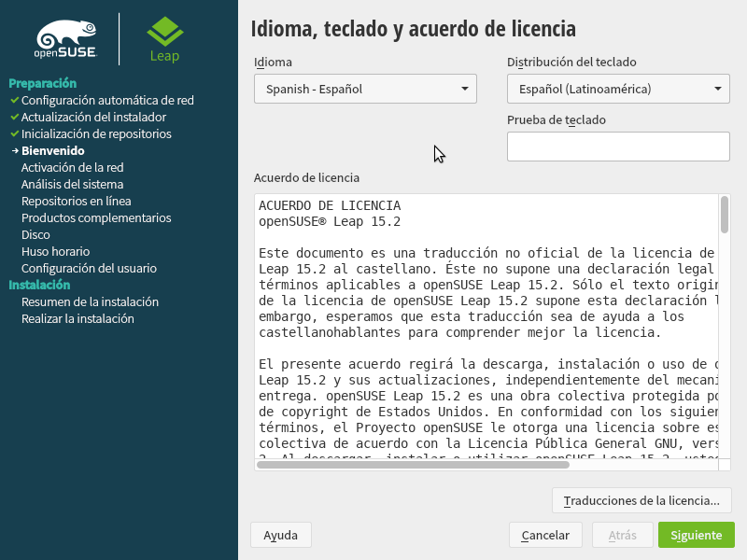Open the Distribución del teclado dropdown
The width and height of the screenshot is (747, 560).
[x=618, y=89]
